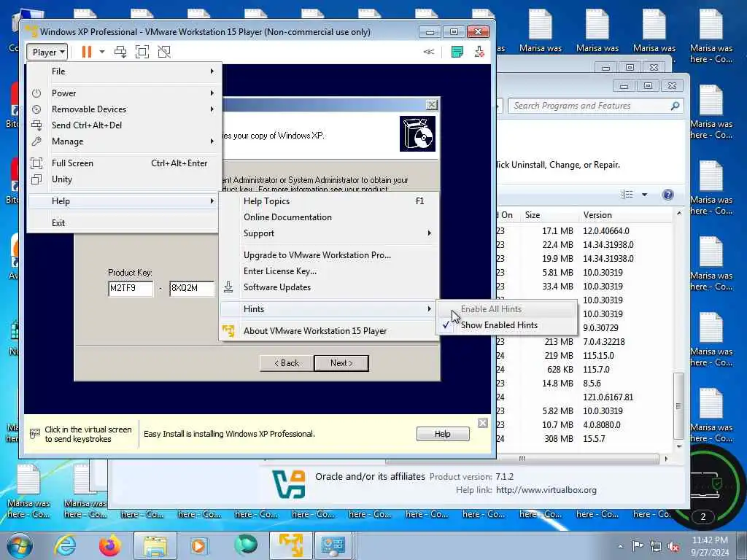Click the horizontal scrollbar of Programs list

coord(522,459)
